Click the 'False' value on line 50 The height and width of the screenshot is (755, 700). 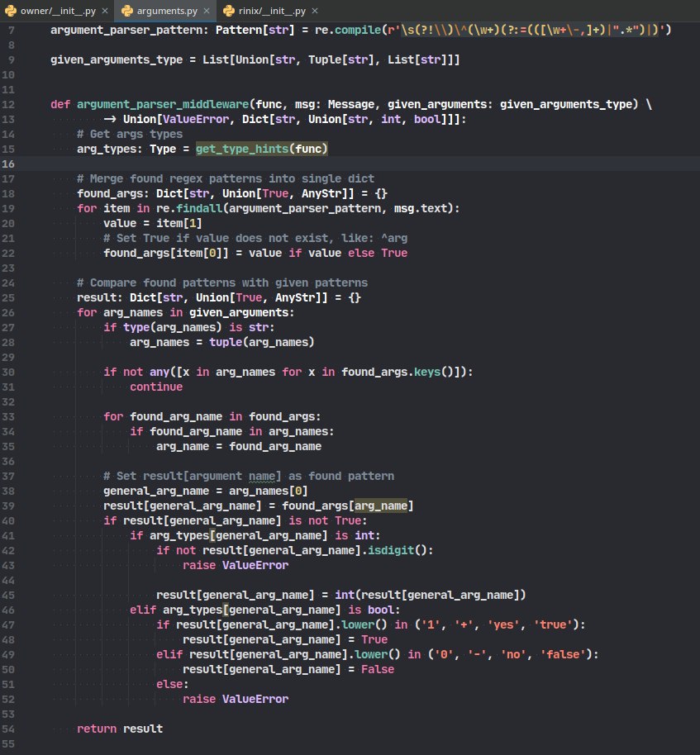[x=378, y=670]
